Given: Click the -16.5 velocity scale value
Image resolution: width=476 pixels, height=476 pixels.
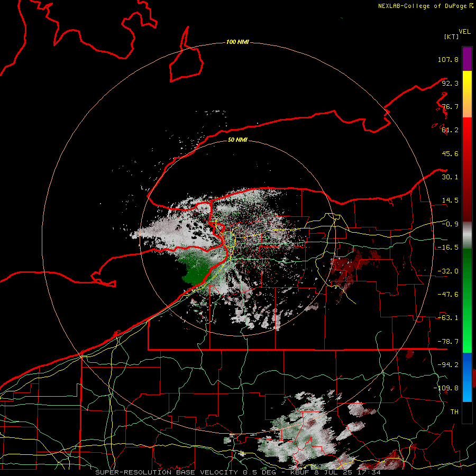Looking at the screenshot, I should pos(448,248).
